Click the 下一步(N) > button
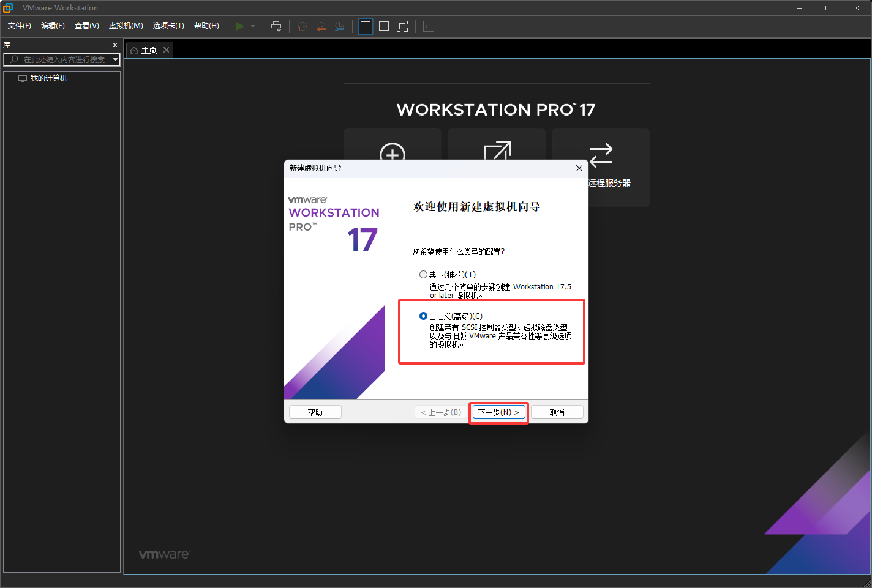The width and height of the screenshot is (872, 588). [x=498, y=412]
